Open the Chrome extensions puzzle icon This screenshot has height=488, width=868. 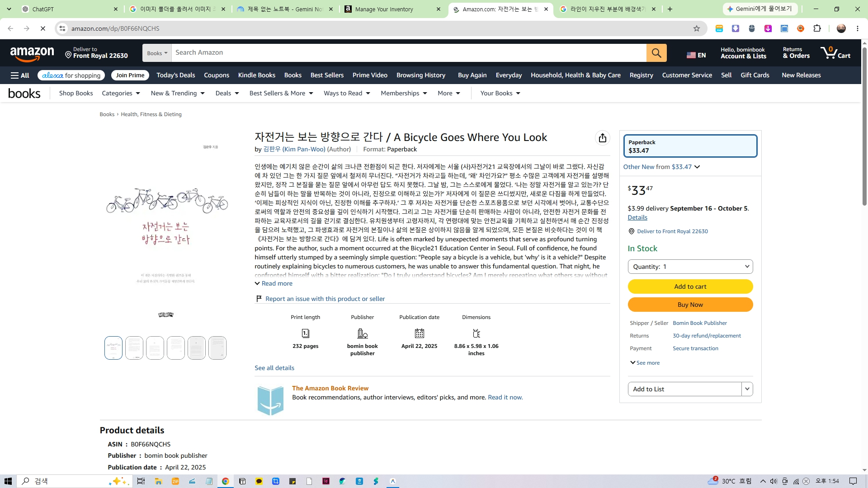817,28
